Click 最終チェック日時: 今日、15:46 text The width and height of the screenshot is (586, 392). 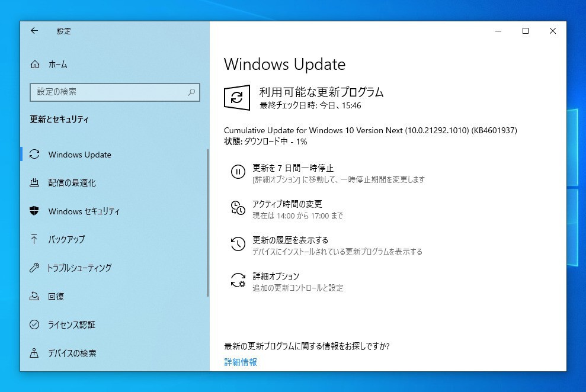pos(310,105)
